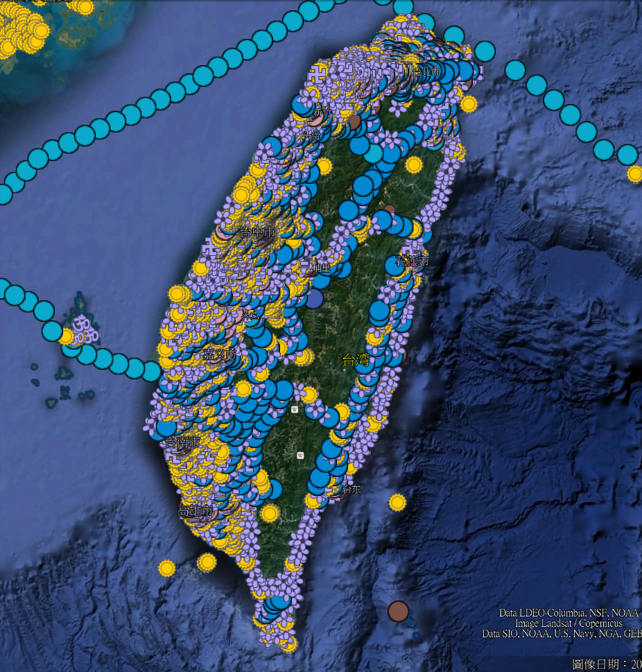The image size is (642, 672).
Task: Click the 嘉义市 city label
Action: click(x=219, y=354)
